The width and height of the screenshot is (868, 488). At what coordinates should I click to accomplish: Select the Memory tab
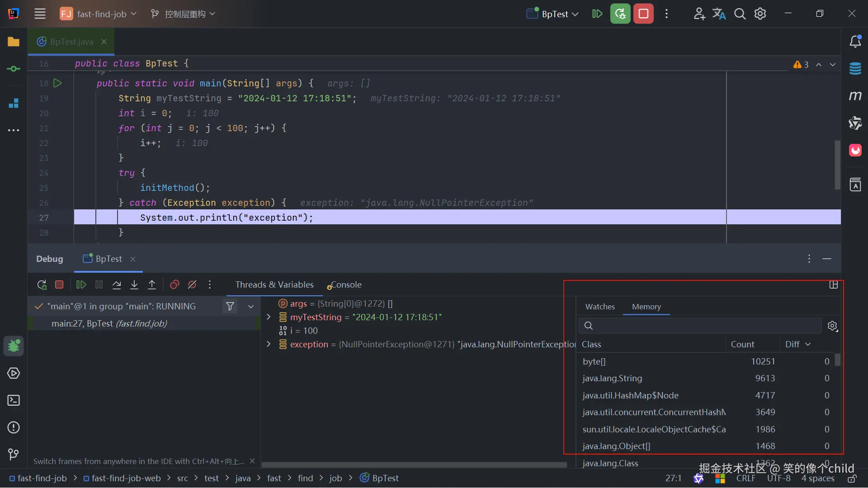(646, 307)
